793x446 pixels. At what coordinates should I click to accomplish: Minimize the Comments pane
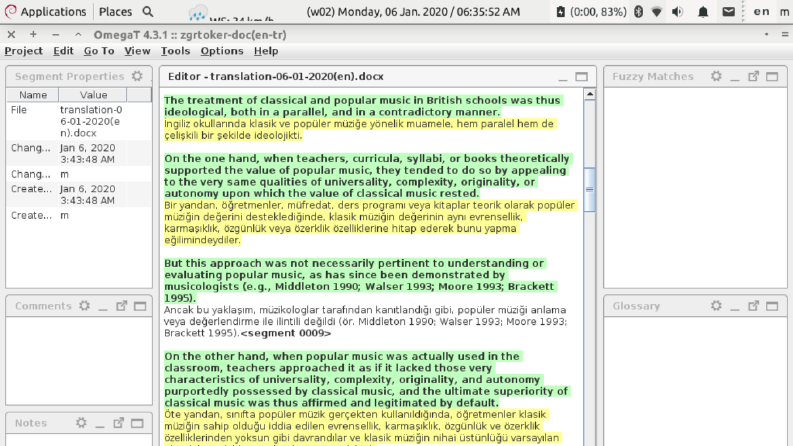pos(103,306)
